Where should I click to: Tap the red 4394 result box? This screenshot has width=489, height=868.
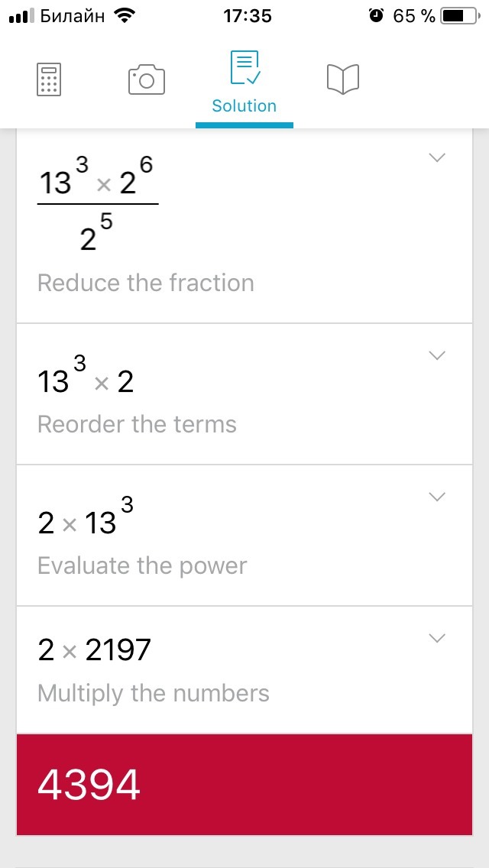point(244,785)
